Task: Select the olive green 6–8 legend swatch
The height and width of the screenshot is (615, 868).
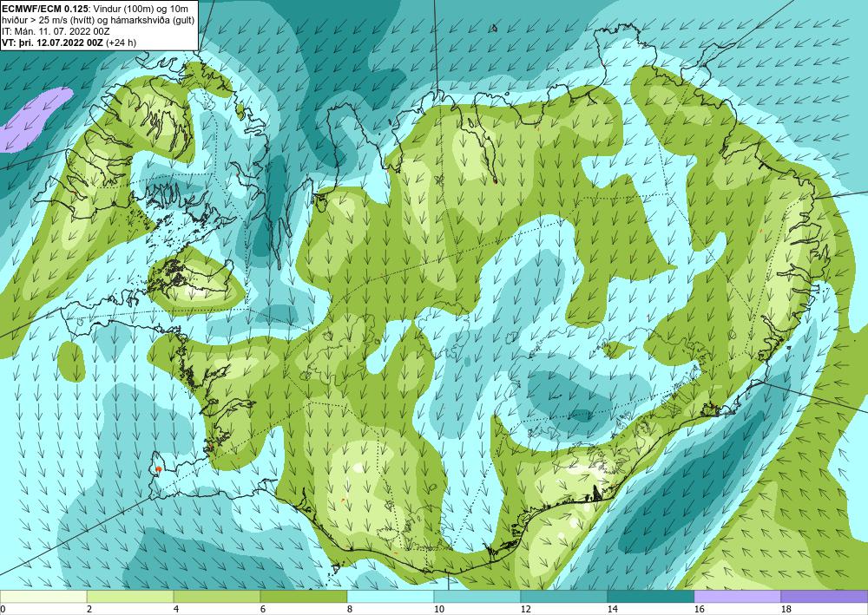Action: tap(304, 597)
